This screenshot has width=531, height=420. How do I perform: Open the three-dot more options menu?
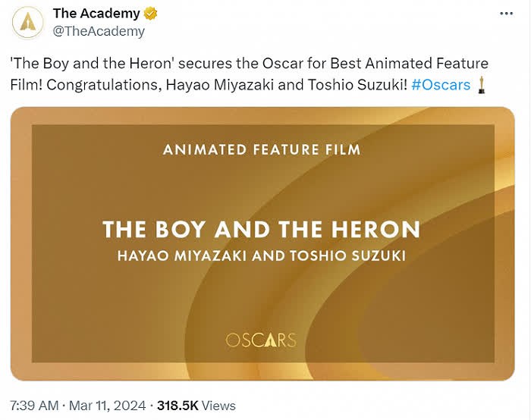506,14
